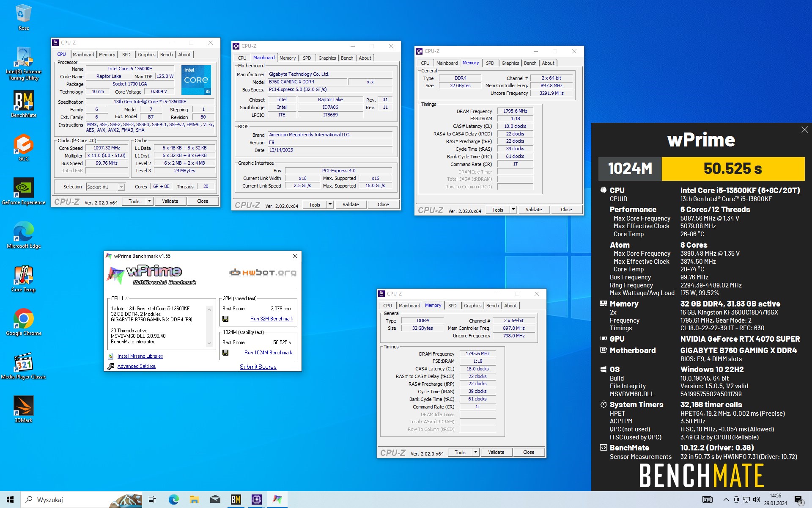This screenshot has height=508, width=812.
Task: Switch to CPU tab in lower Memory window
Action: click(x=387, y=306)
